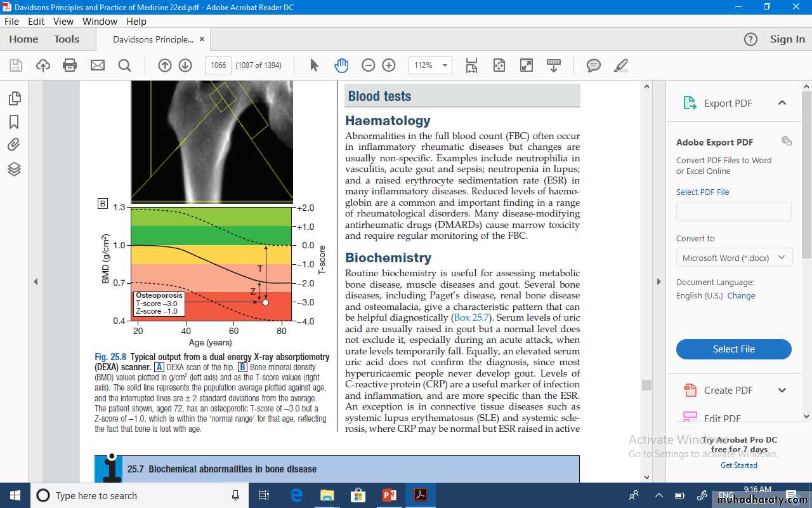The height and width of the screenshot is (508, 812).
Task: Click the Zoom out minus icon
Action: (x=368, y=65)
